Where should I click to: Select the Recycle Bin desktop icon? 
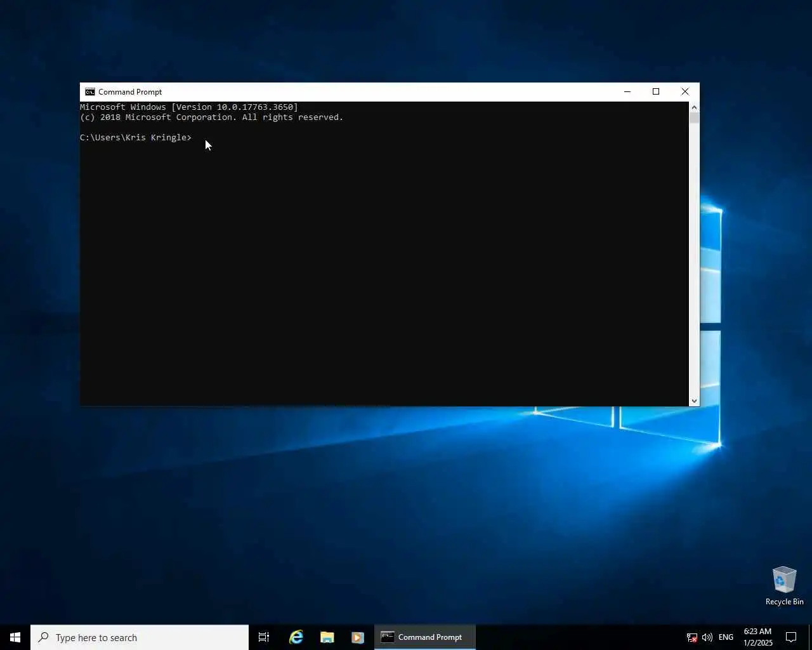(785, 586)
